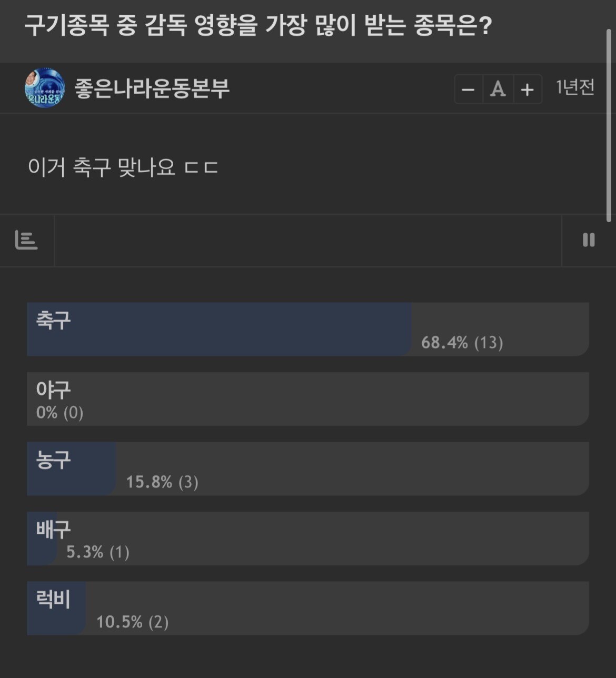Click the vertical scrollbar at the right edge
This screenshot has height=678, width=616.
609,125
